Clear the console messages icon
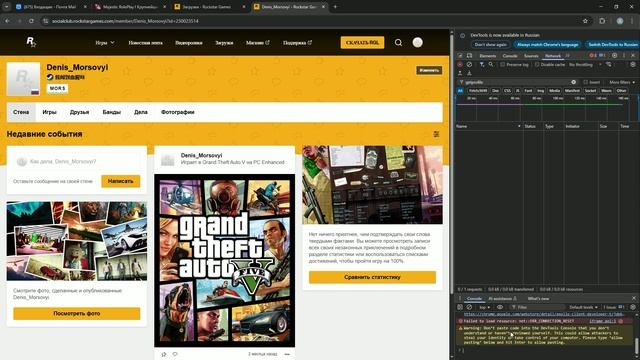The width and height of the screenshot is (640, 360). (469, 307)
